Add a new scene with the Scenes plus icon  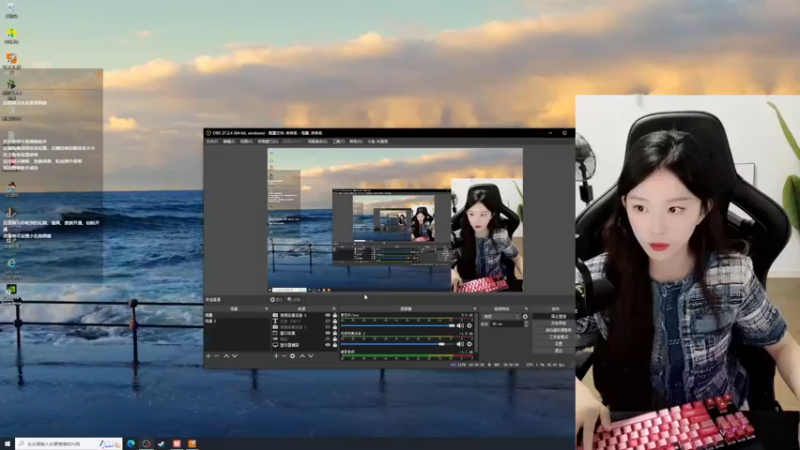tap(208, 356)
